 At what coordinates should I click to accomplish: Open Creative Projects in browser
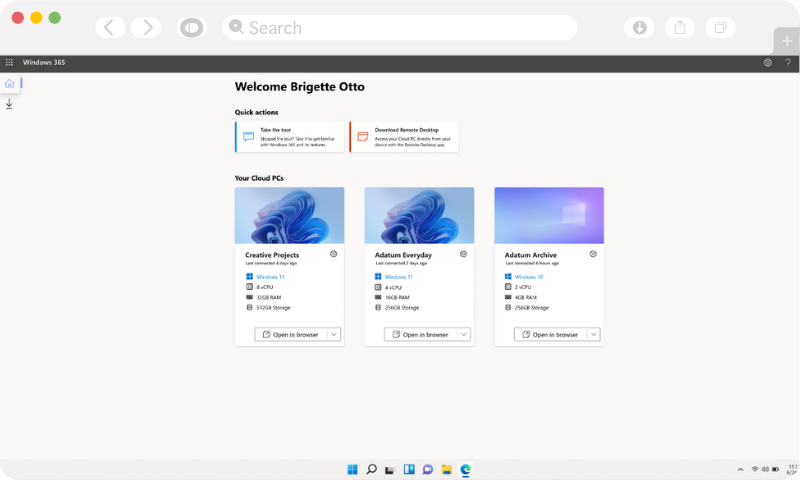pyautogui.click(x=291, y=335)
